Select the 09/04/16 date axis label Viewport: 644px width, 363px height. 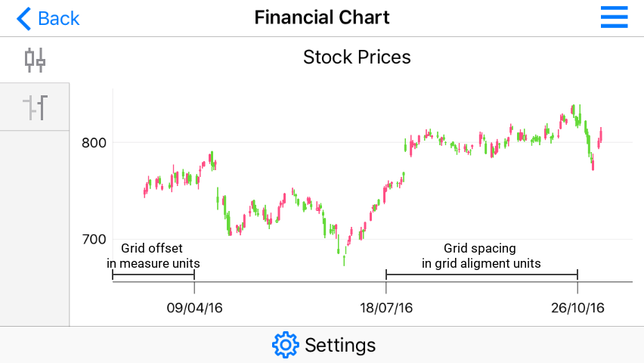tap(194, 308)
